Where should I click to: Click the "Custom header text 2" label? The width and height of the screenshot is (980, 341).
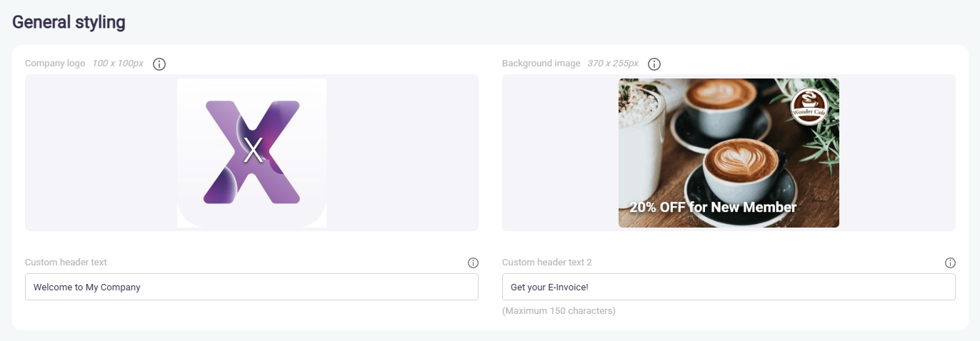tap(546, 263)
